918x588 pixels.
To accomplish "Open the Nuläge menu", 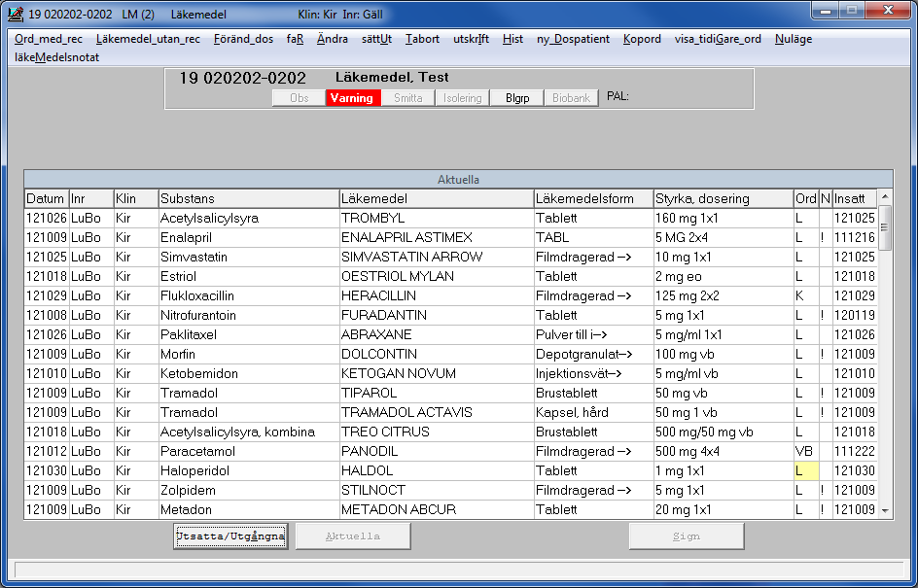I will tap(794, 39).
